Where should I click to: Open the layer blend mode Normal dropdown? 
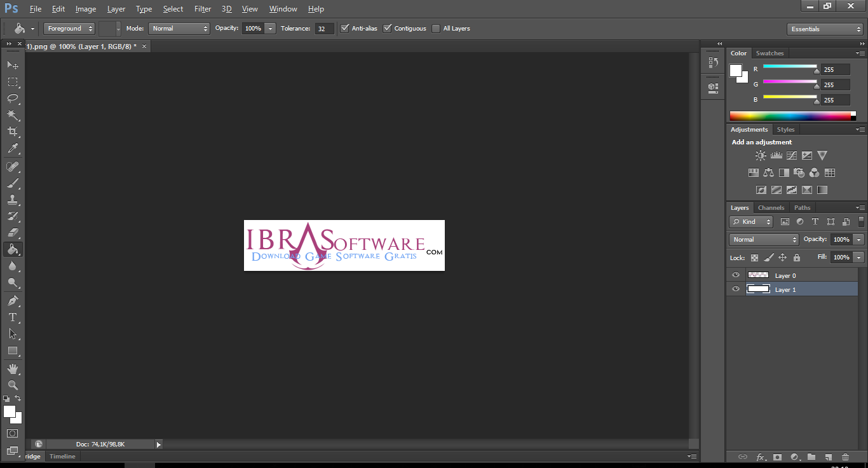coord(764,240)
